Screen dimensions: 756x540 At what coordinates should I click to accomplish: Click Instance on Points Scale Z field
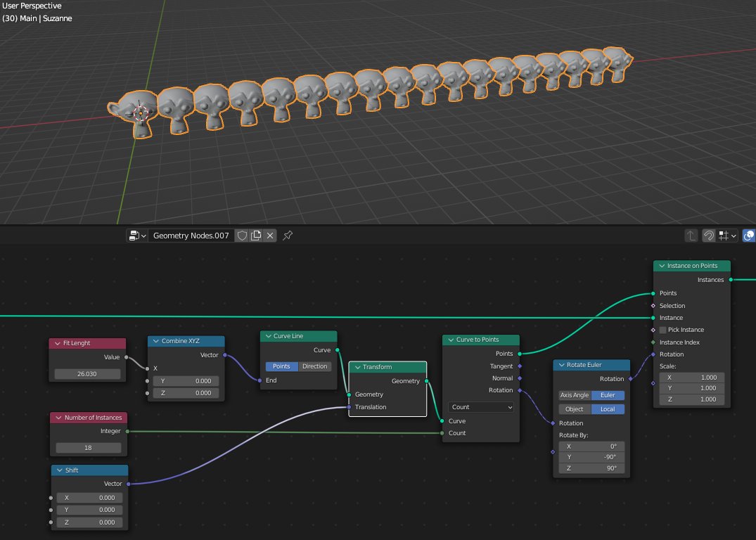(692, 399)
